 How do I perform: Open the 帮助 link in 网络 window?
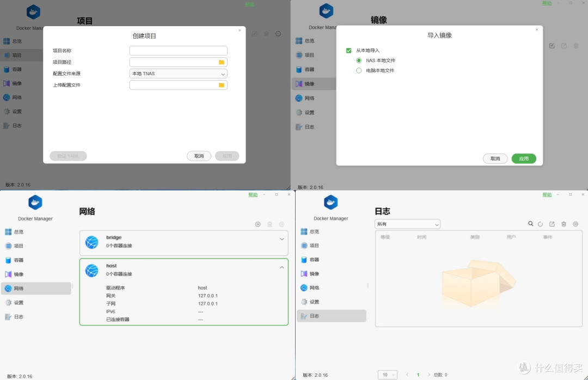coord(253,195)
